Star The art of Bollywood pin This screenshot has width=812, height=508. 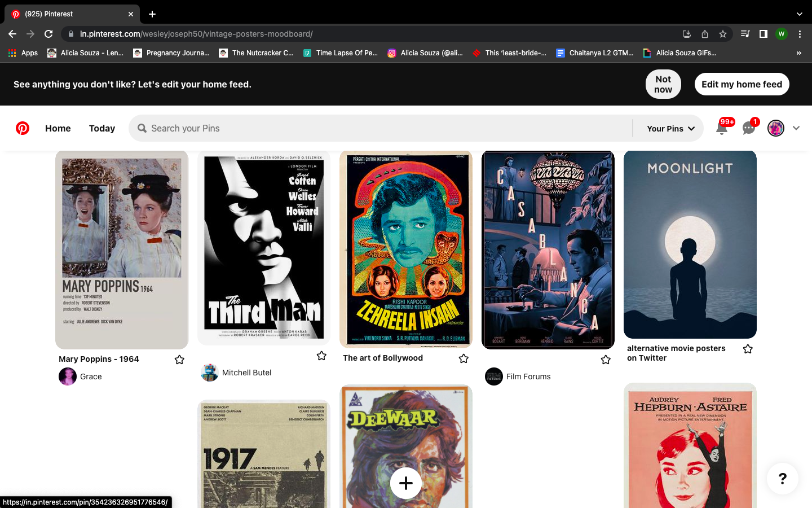coord(464,358)
